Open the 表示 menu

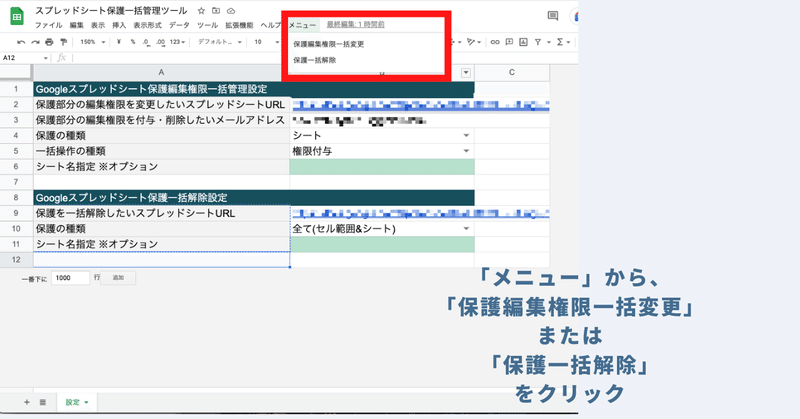pos(98,25)
